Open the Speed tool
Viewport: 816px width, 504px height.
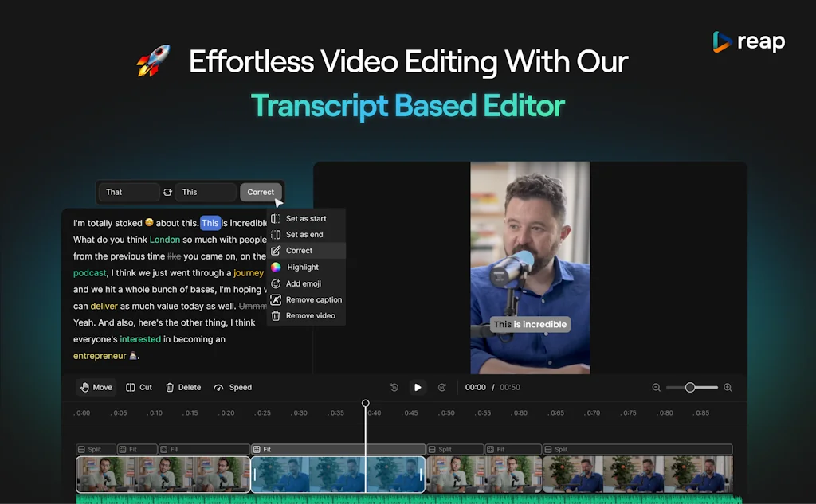pyautogui.click(x=233, y=388)
